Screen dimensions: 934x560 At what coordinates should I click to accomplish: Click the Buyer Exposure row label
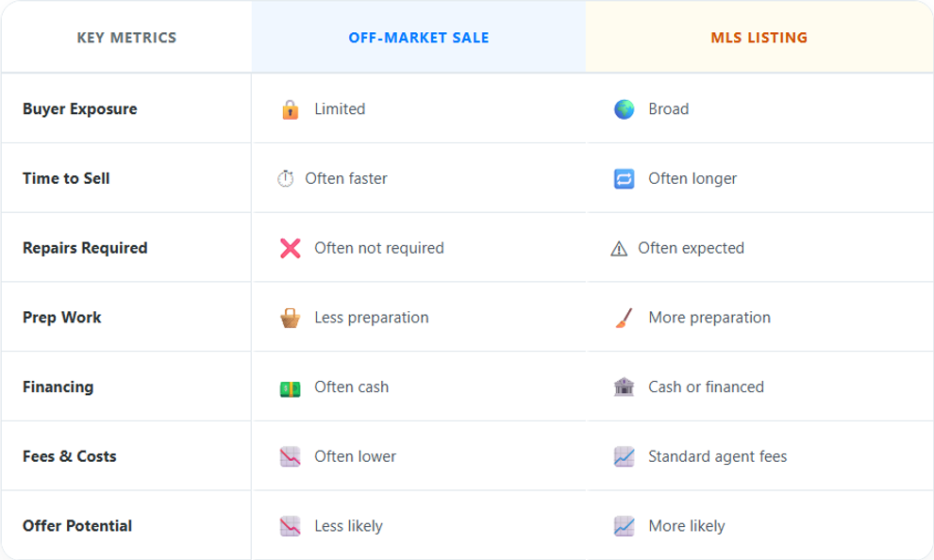[x=80, y=109]
